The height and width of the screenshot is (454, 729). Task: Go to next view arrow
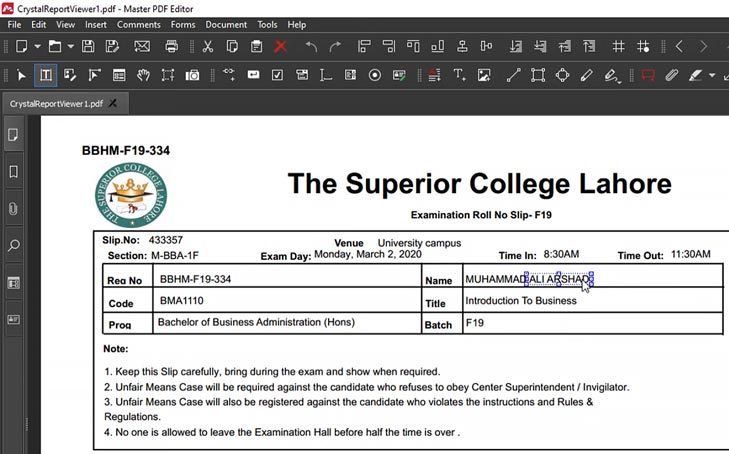[x=703, y=46]
